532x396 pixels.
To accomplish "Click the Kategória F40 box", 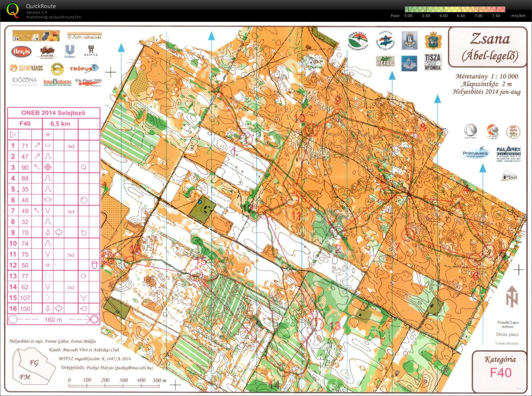I will tap(500, 367).
